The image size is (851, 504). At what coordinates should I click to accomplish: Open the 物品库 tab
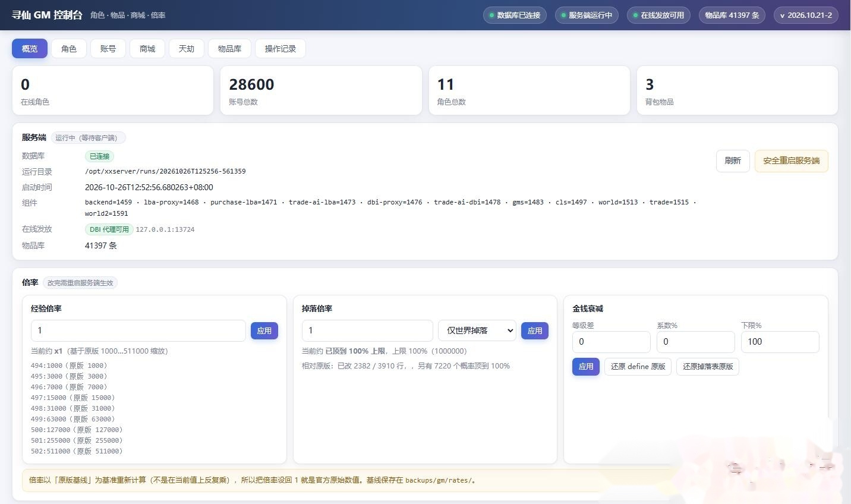[x=229, y=49]
